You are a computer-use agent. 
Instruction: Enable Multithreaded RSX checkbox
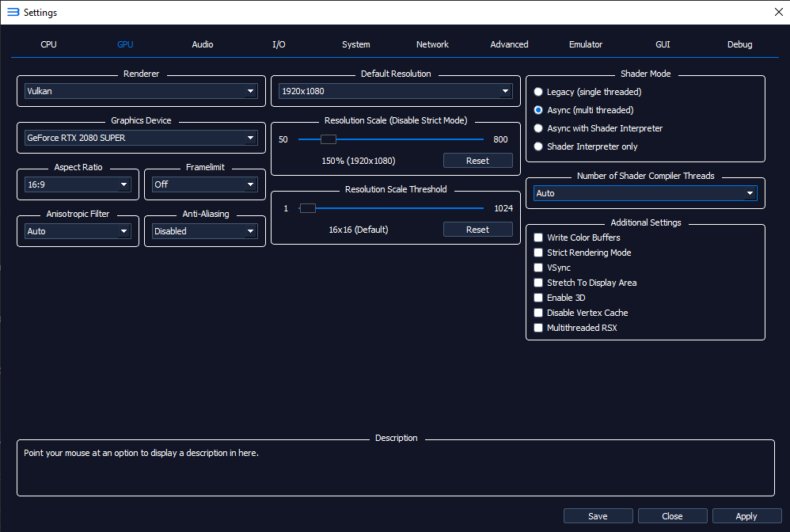click(x=575, y=328)
